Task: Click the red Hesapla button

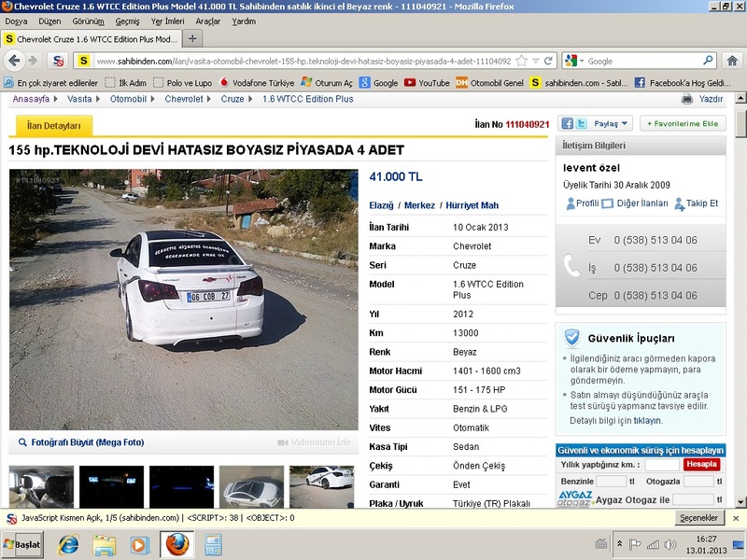Action: tap(701, 464)
